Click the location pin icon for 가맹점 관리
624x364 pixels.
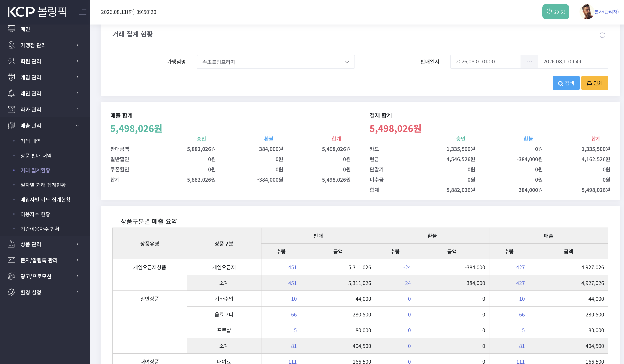tap(11, 45)
